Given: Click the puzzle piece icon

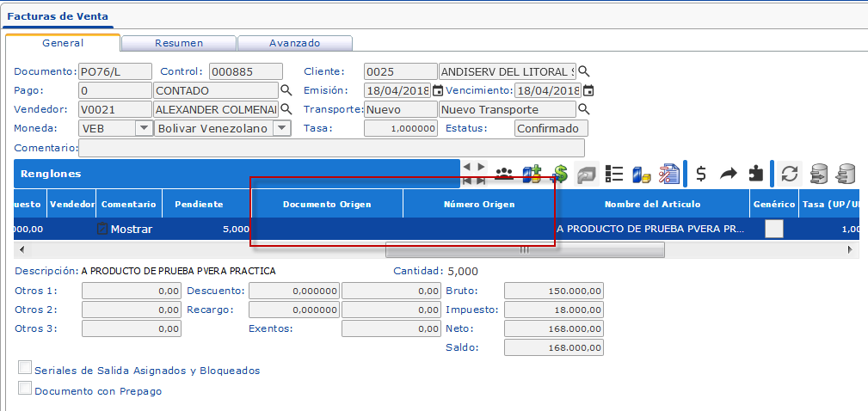Looking at the screenshot, I should [755, 174].
